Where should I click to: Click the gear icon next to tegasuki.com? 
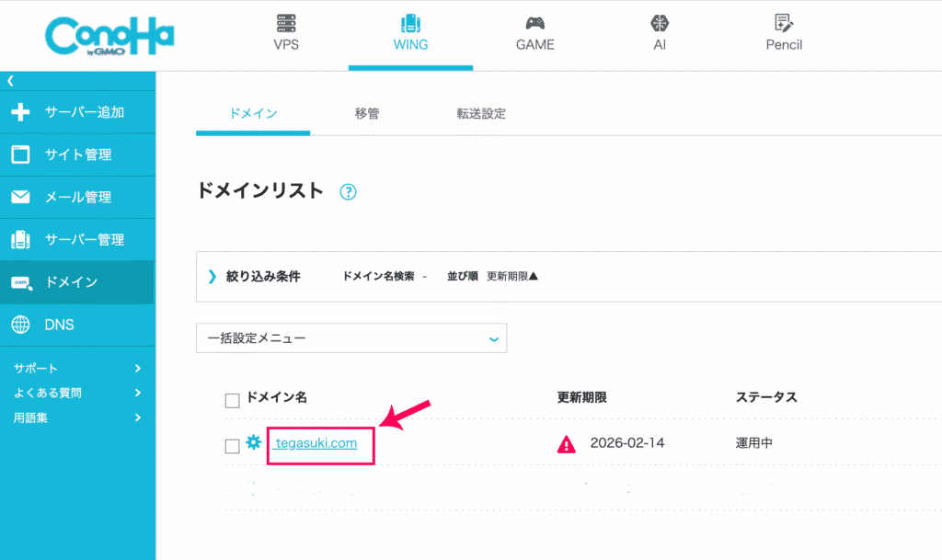pyautogui.click(x=254, y=443)
